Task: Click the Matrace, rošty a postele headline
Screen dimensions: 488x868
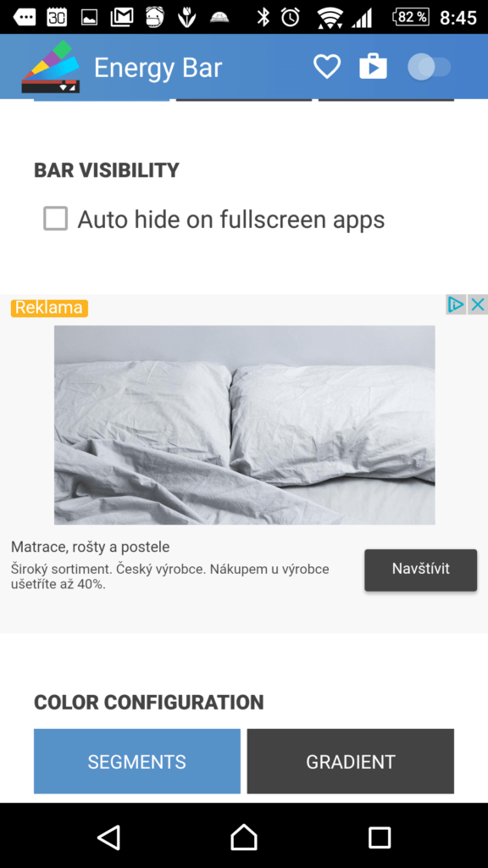Action: pyautogui.click(x=90, y=547)
